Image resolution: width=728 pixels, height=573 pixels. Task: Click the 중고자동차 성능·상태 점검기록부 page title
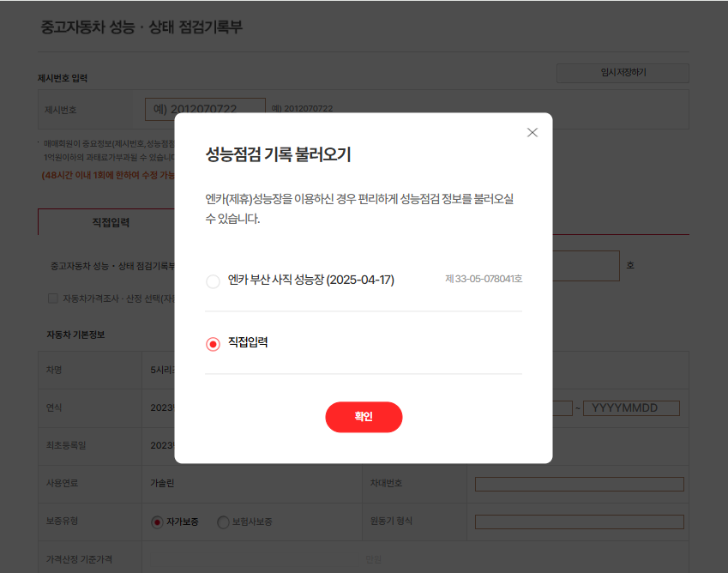141,27
